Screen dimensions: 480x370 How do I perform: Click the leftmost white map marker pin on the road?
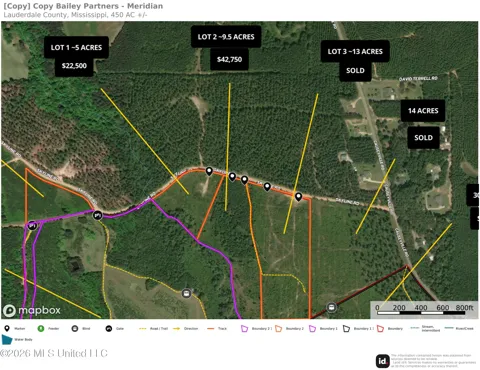click(209, 171)
